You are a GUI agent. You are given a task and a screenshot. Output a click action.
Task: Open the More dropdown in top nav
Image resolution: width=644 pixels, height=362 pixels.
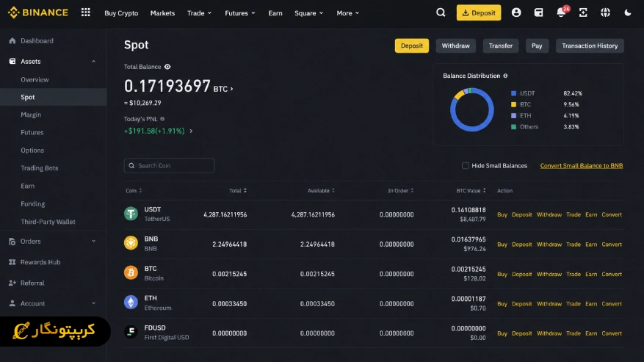[x=348, y=13]
